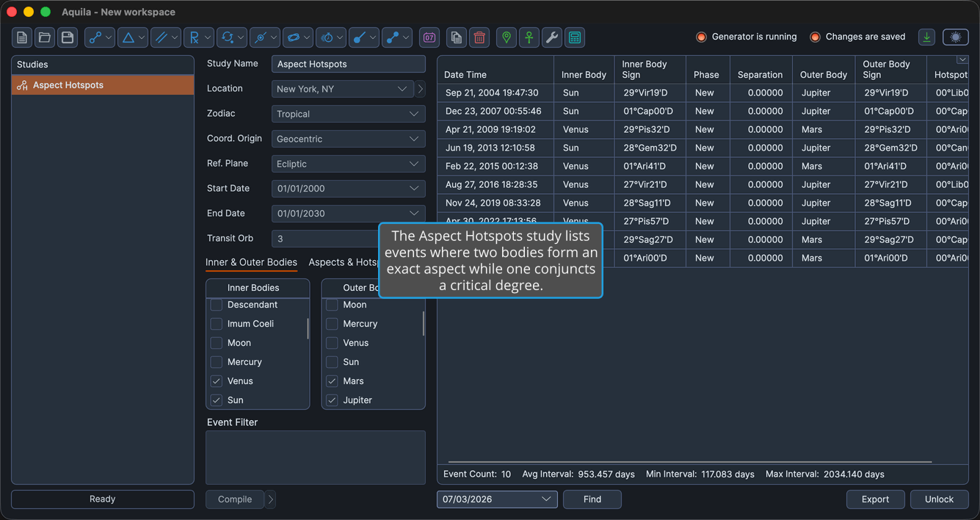Screen dimensions: 980x520
Task: Click the green ankh symbol icon
Action: click(529, 37)
